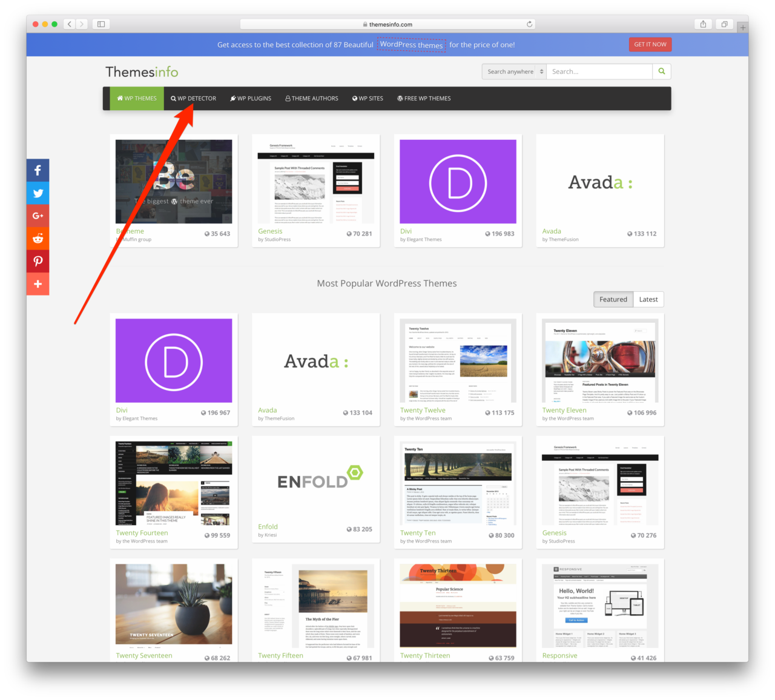Click usage count 113 175
The image size is (775, 700).
(500, 413)
